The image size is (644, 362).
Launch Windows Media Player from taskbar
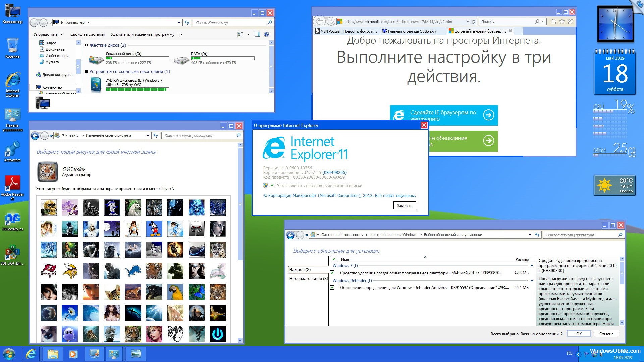click(72, 354)
